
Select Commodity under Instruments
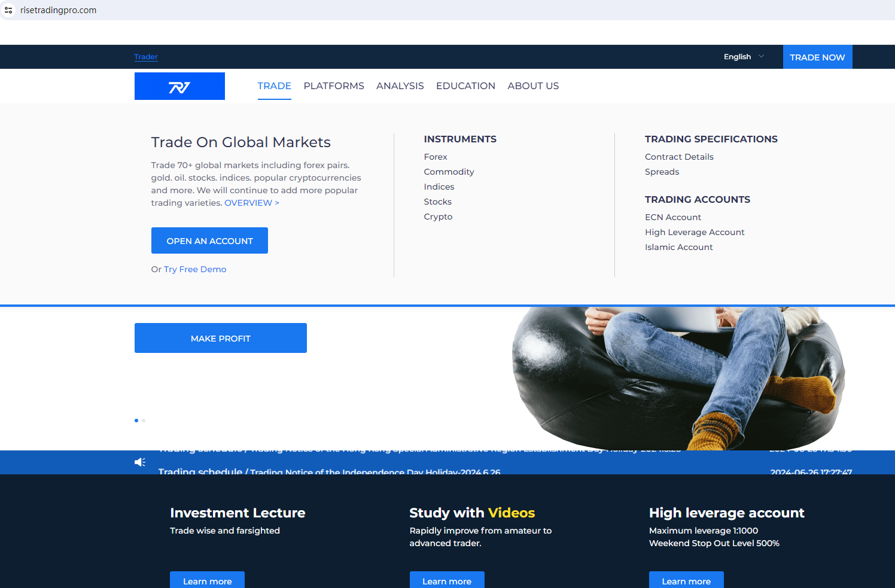(449, 172)
